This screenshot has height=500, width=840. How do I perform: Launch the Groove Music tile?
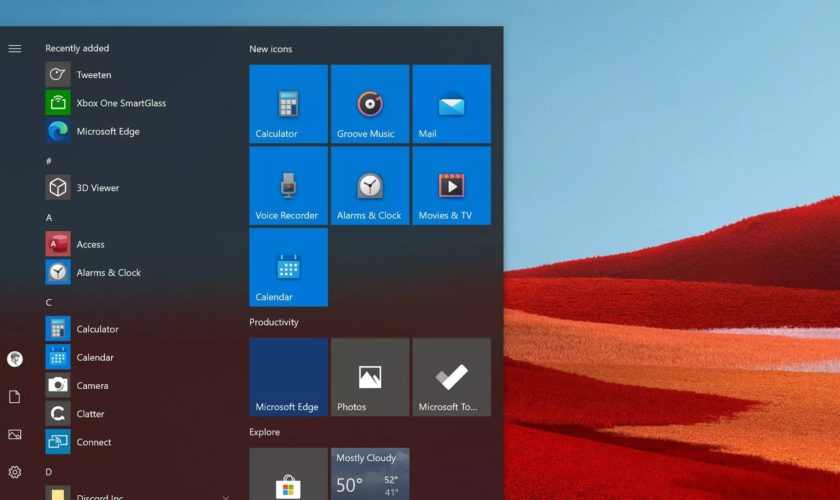click(370, 104)
